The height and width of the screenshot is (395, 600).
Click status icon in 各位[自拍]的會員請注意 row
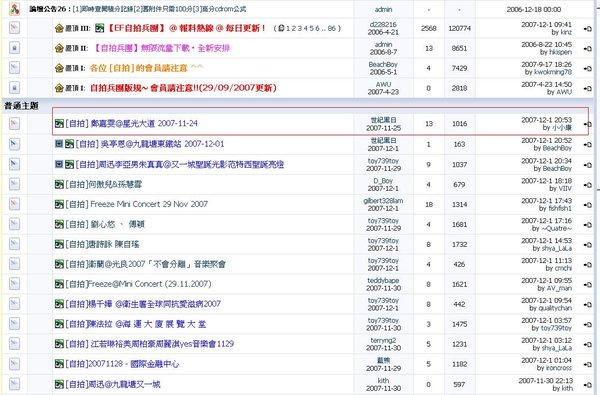(15, 68)
